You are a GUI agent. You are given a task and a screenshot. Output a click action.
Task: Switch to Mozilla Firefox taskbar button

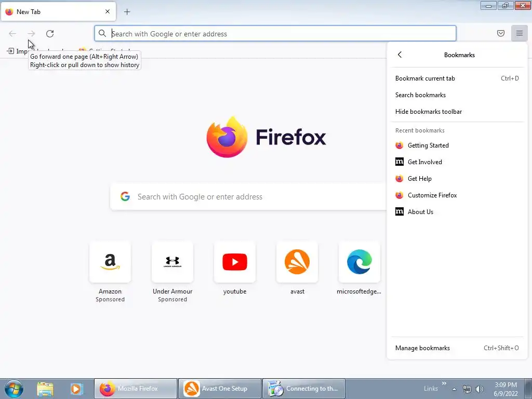coord(136,389)
